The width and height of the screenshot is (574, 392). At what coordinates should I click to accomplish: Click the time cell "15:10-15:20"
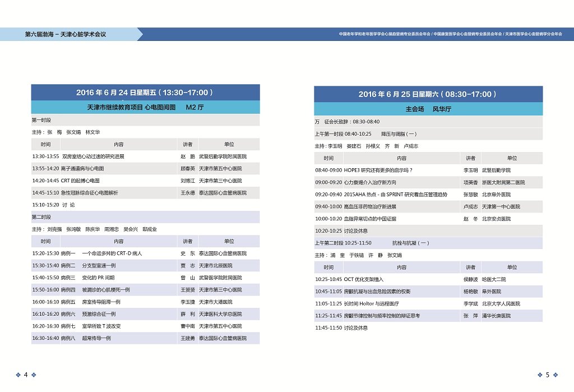coord(45,205)
